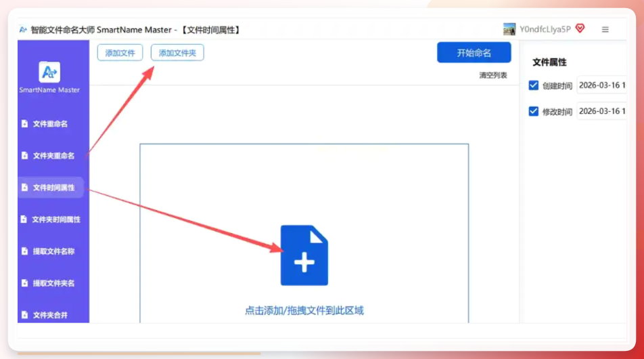This screenshot has height=359, width=644.
Task: Uncheck the 创建时间 checkbox
Action: coord(534,85)
